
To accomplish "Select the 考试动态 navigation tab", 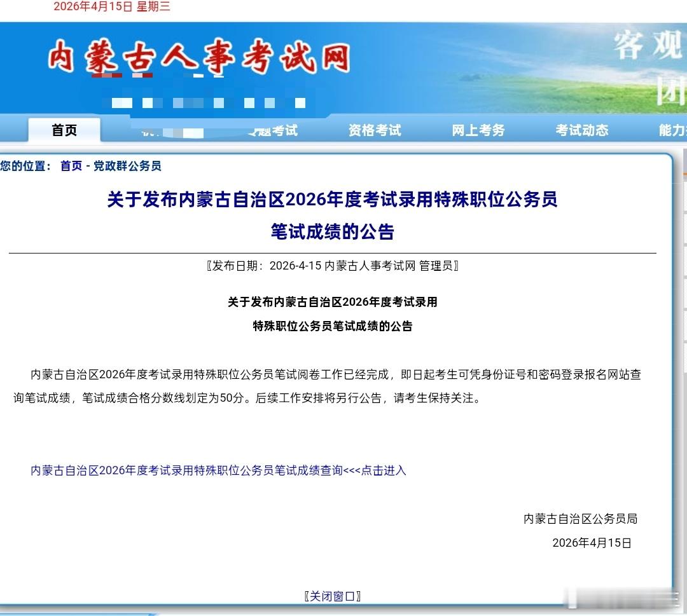I will [582, 130].
